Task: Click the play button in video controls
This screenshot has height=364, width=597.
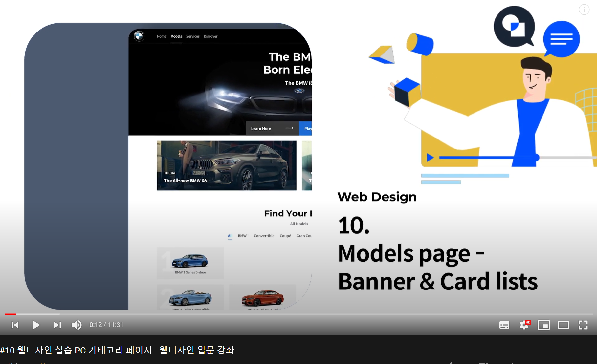Action: pyautogui.click(x=36, y=325)
